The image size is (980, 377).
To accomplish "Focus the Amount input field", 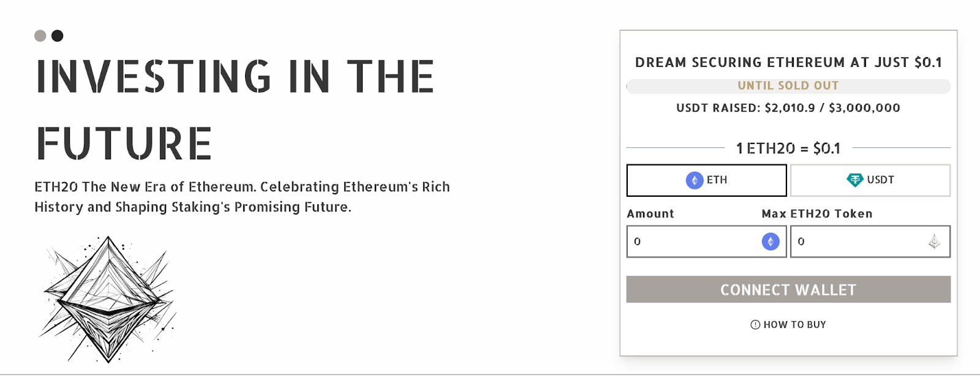I will (692, 242).
